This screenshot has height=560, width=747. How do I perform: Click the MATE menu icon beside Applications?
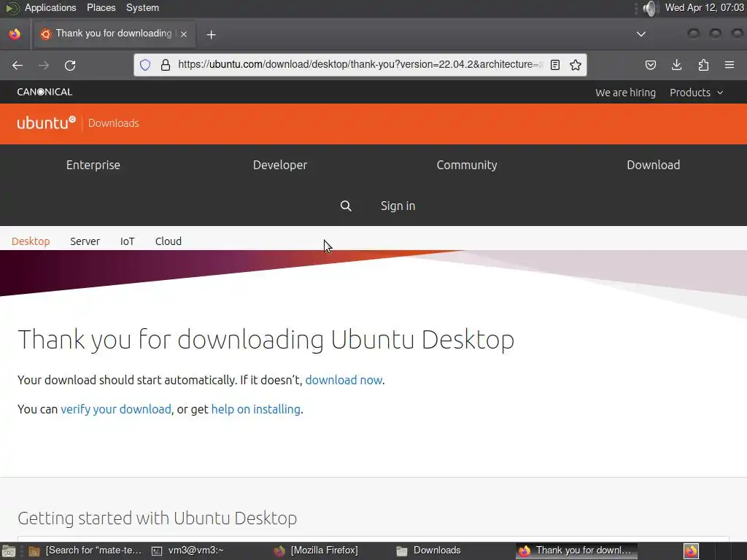click(x=12, y=7)
